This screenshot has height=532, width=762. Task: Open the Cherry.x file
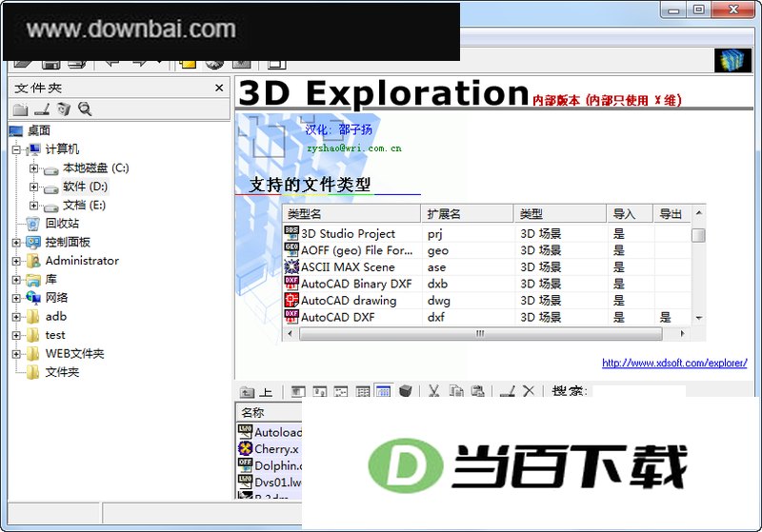pos(270,449)
